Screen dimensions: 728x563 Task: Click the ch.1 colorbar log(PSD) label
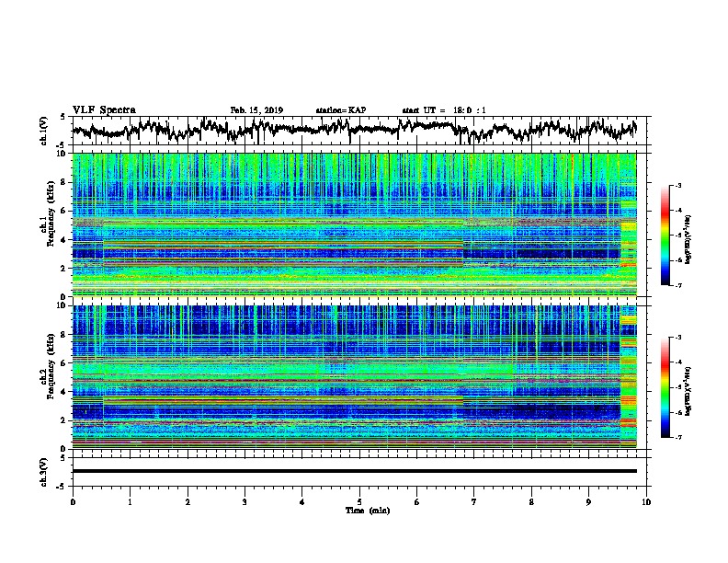pos(688,239)
